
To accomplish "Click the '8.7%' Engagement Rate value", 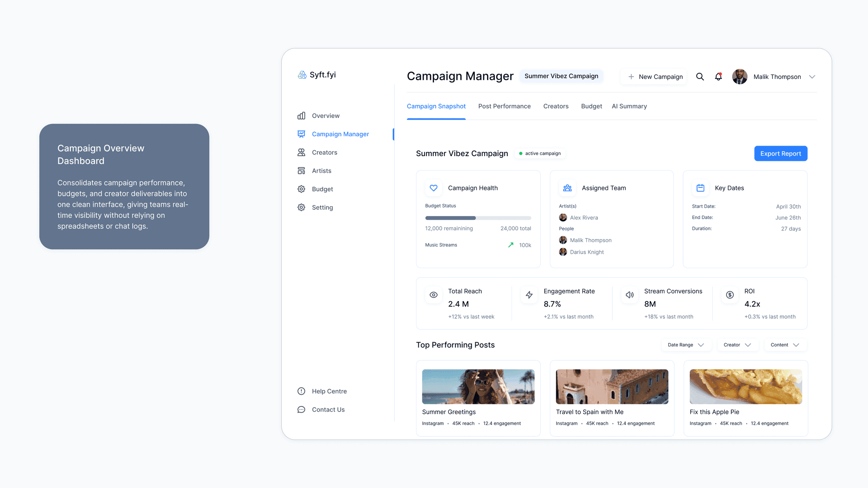I will click(x=552, y=304).
